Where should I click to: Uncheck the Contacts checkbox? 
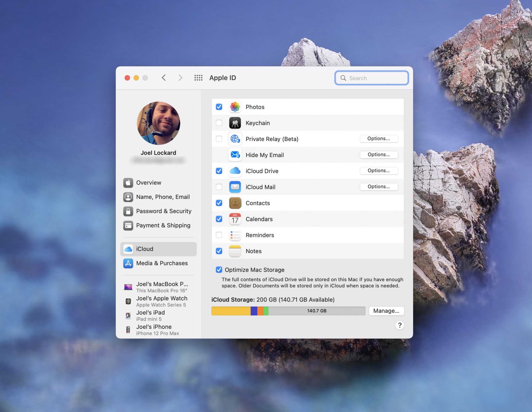coord(219,203)
